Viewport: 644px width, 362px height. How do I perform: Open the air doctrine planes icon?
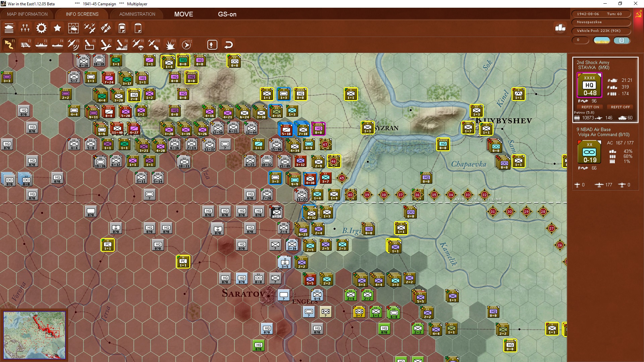pyautogui.click(x=90, y=28)
